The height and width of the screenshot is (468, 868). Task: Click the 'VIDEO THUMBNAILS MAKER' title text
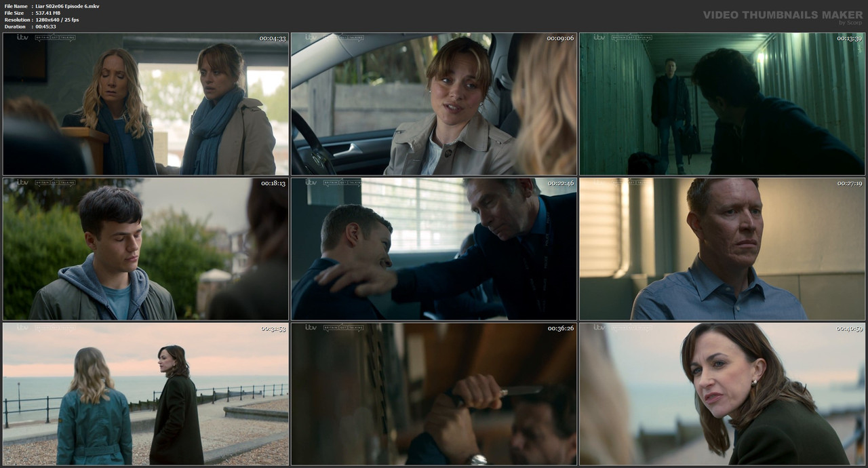(783, 14)
